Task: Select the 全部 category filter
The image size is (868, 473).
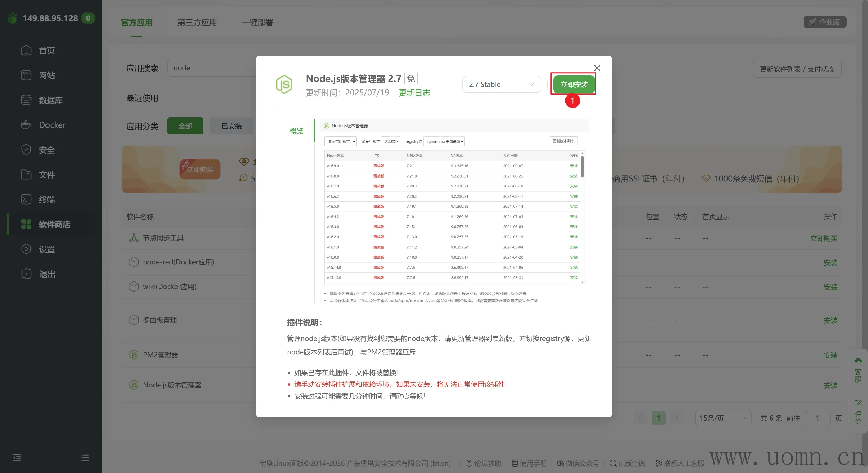Action: 185,126
